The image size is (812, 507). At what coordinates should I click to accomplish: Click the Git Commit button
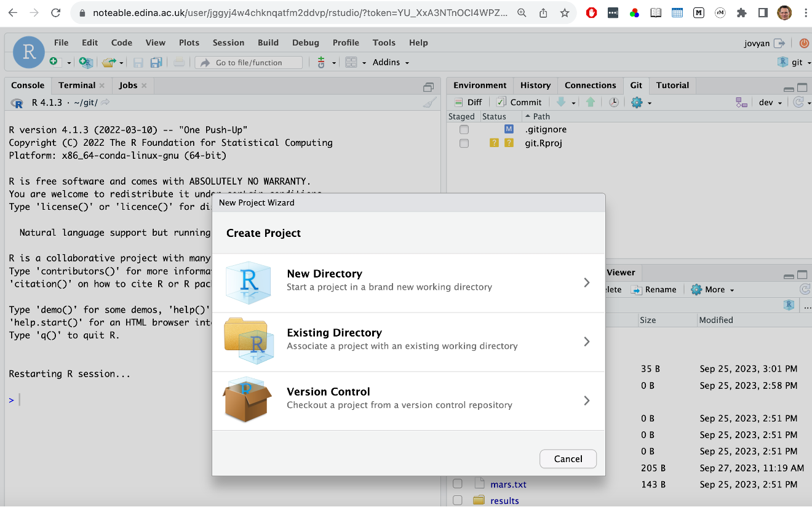(x=519, y=102)
